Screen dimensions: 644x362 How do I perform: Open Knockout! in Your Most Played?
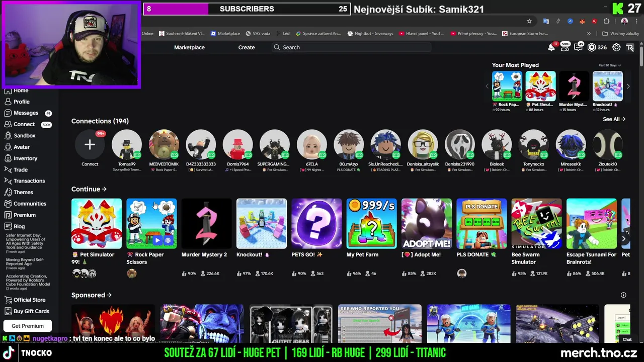607,86
